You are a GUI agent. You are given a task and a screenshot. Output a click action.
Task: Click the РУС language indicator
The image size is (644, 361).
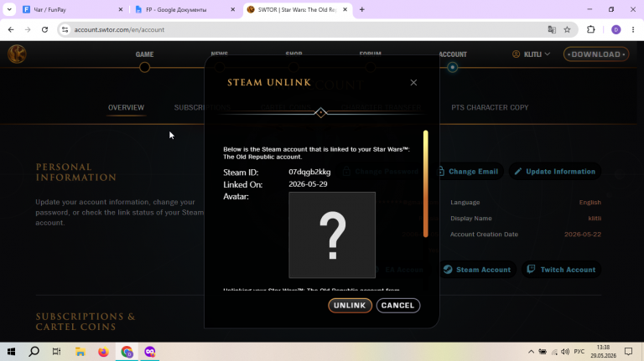point(579,352)
